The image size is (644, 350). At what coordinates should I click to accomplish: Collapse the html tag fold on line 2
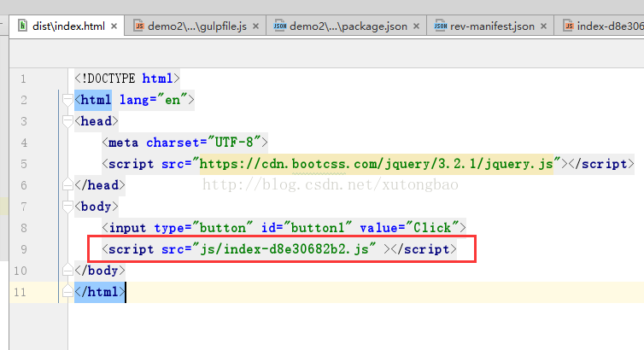coord(67,100)
